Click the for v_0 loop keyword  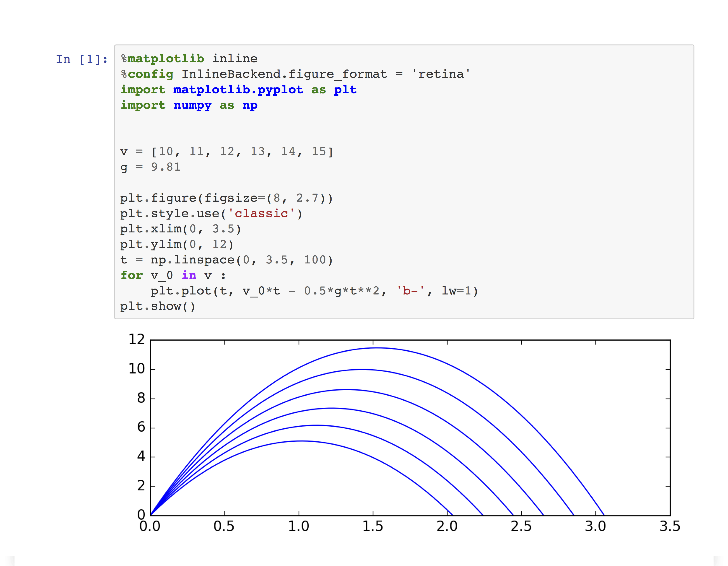pyautogui.click(x=132, y=275)
